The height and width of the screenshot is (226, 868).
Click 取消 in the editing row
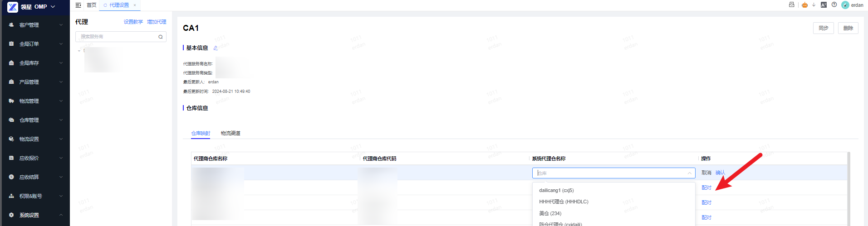706,173
